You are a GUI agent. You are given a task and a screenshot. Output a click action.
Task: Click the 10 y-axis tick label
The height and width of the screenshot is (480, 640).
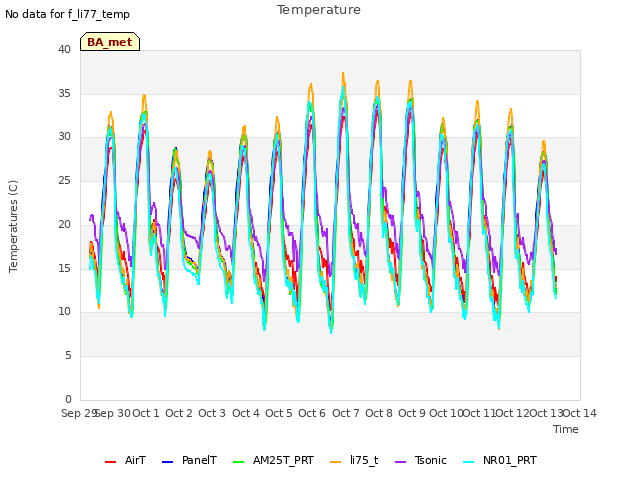64,311
